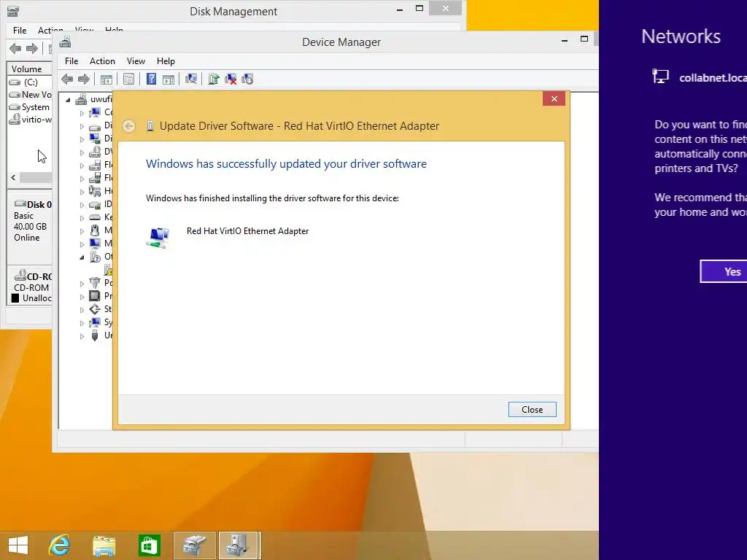This screenshot has height=560, width=747.
Task: Open File menu in Disk Management
Action: (x=20, y=31)
